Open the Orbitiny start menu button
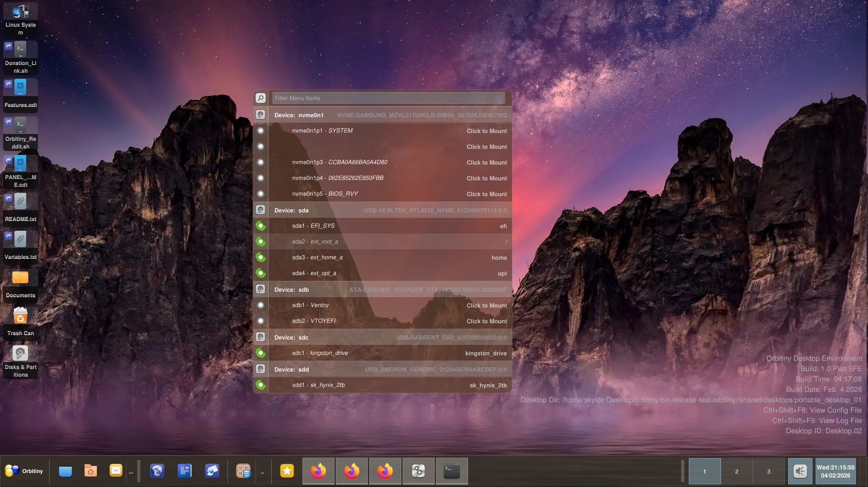 (24, 471)
